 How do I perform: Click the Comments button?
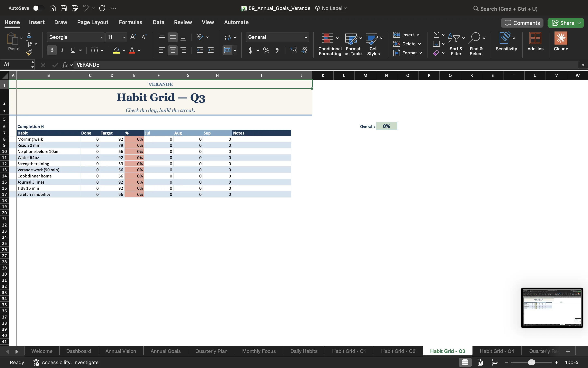(x=522, y=23)
